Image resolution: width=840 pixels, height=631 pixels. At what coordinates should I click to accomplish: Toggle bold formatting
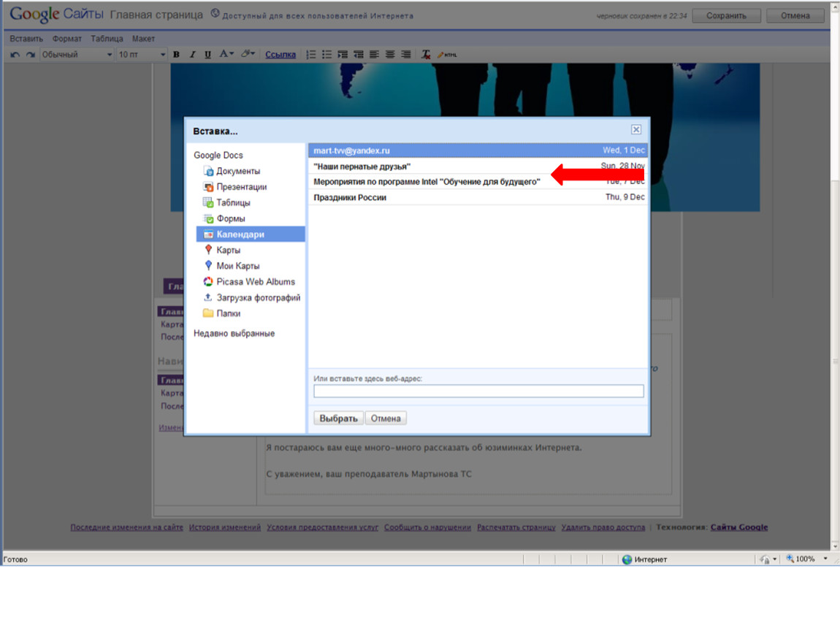tap(176, 55)
